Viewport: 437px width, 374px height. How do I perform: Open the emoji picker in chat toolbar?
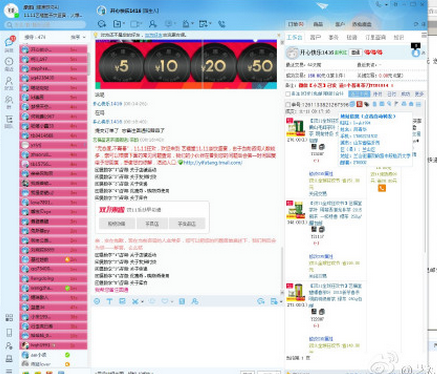[x=97, y=301]
